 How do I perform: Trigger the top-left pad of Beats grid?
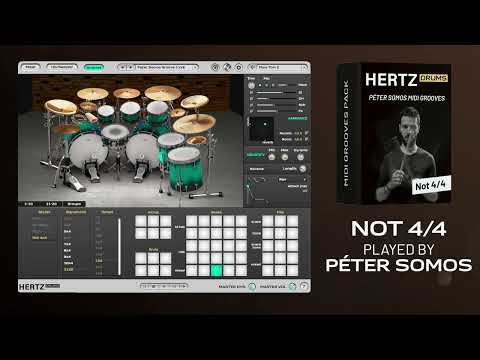(191, 221)
